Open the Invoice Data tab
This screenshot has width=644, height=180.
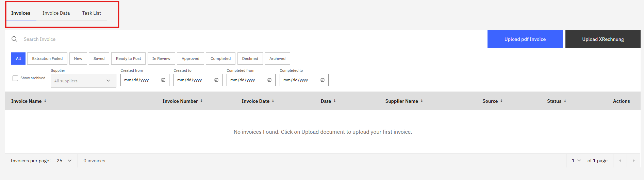[56, 13]
